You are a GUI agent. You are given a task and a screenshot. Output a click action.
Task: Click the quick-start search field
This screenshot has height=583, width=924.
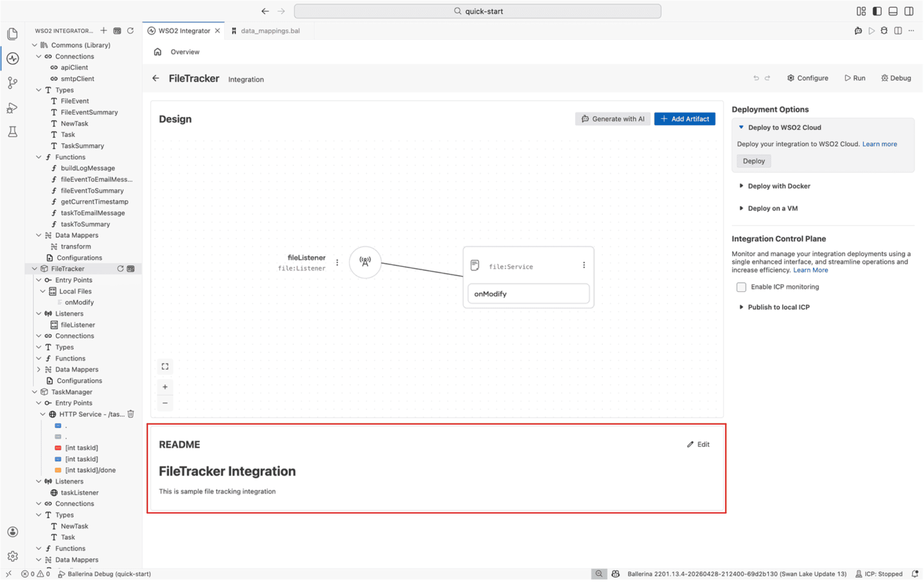[477, 11]
